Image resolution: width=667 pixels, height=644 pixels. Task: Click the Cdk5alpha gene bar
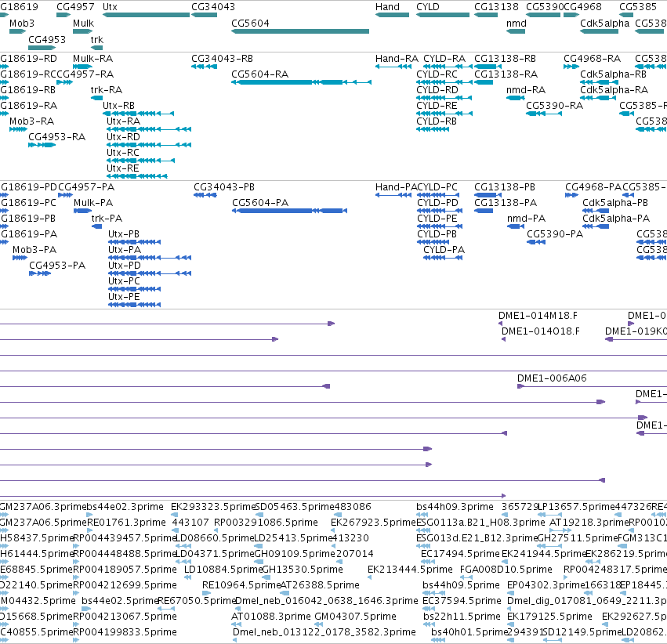[x=599, y=31]
